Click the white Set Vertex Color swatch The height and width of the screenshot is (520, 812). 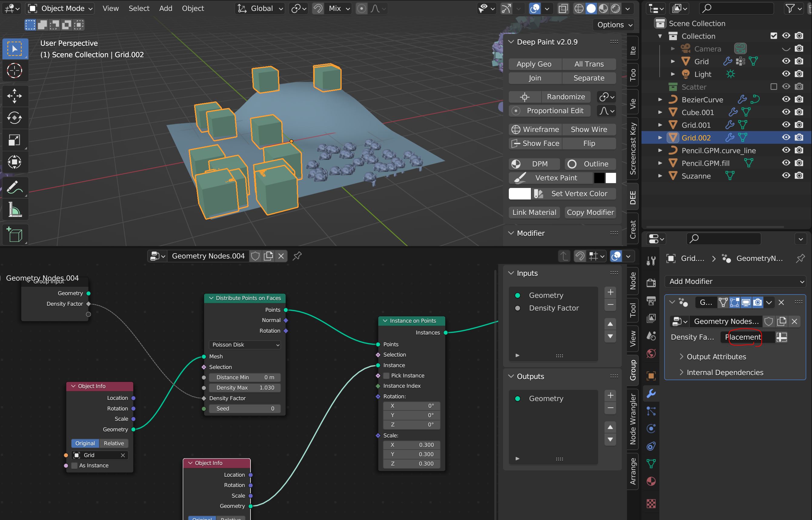coord(519,194)
